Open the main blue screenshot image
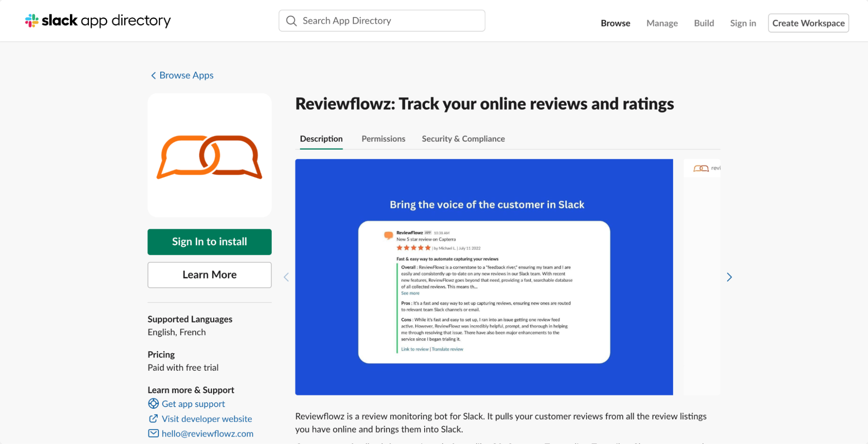Viewport: 868px width, 444px height. coord(484,277)
